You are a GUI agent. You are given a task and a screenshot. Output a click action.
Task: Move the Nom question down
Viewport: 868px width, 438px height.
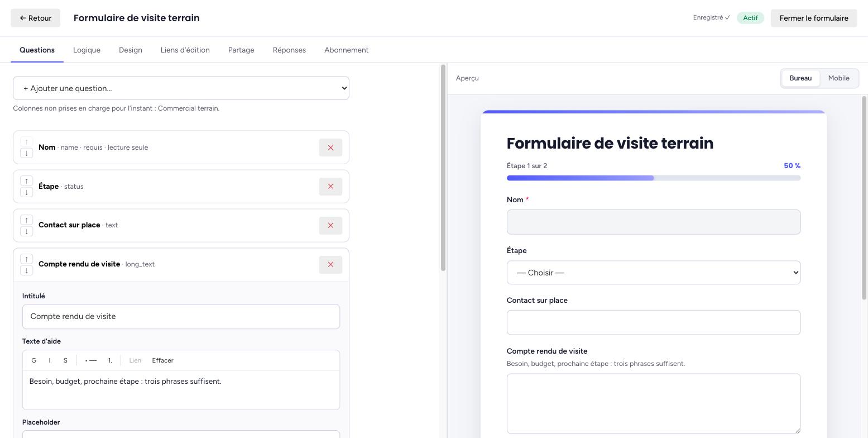[26, 153]
